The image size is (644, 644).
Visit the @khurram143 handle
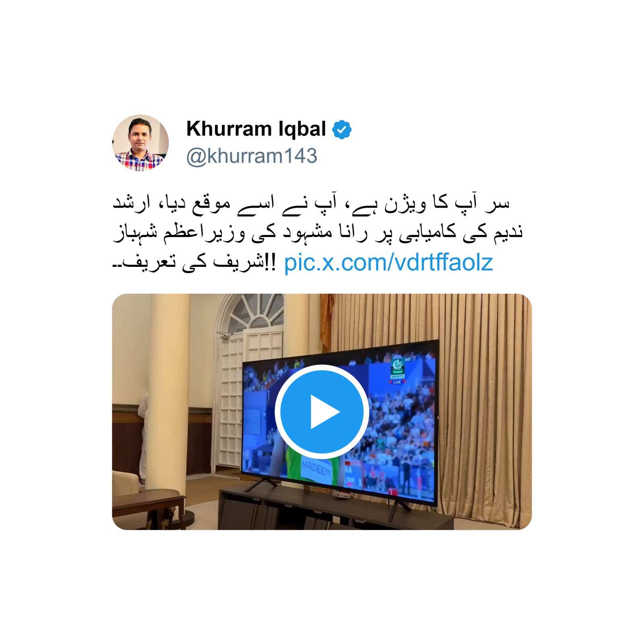(x=252, y=156)
